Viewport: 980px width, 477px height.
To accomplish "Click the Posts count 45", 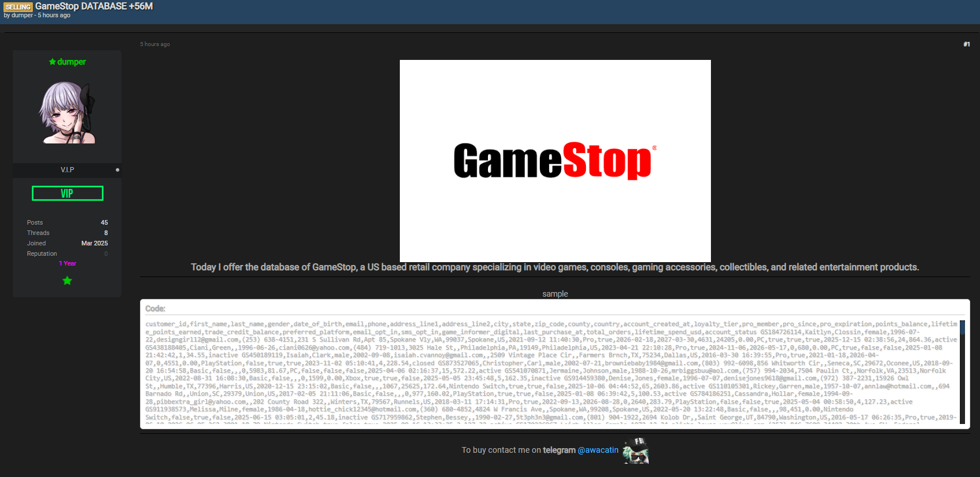I will [104, 222].
